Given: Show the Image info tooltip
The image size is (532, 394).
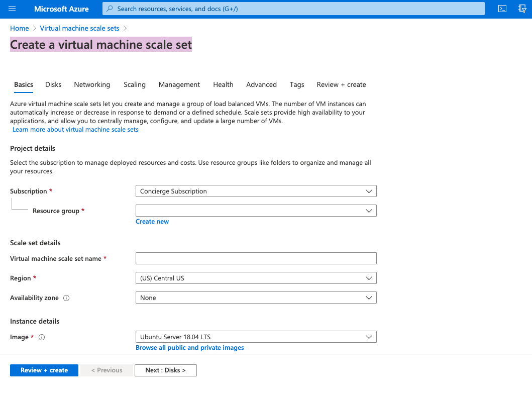Looking at the screenshot, I should pyautogui.click(x=42, y=337).
